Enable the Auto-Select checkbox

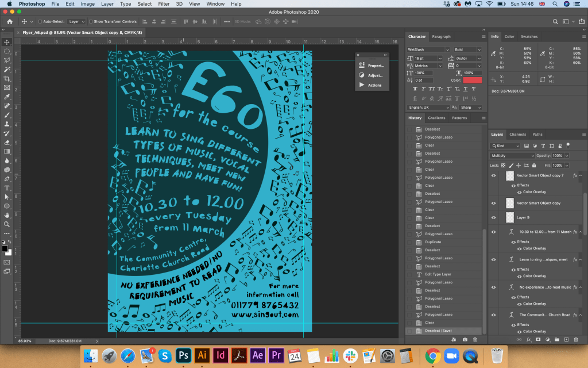click(x=40, y=21)
